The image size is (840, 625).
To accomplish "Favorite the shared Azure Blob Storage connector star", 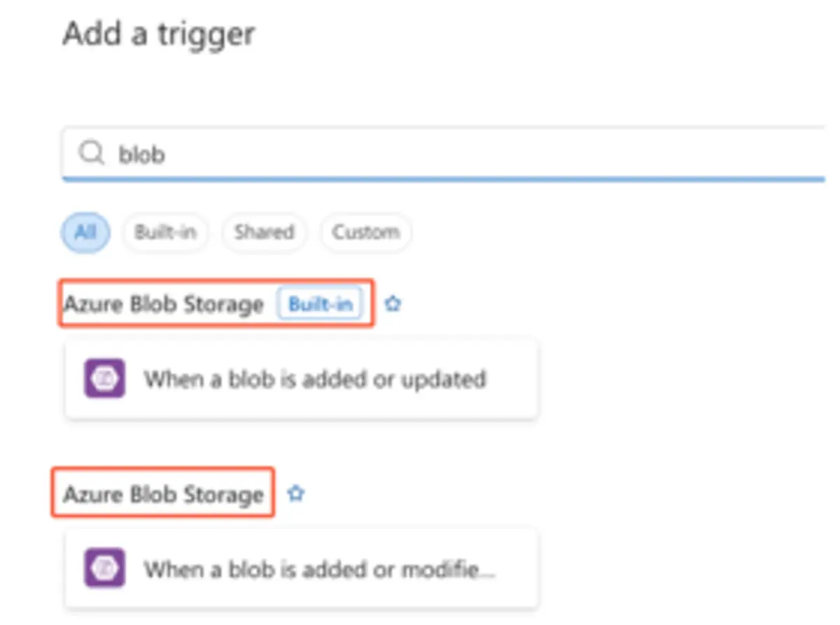I will (x=296, y=493).
